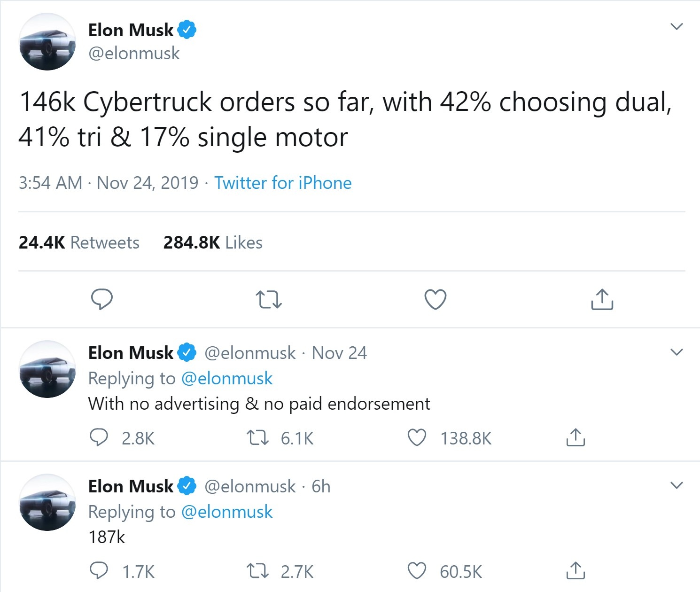The image size is (700, 592).
Task: Expand options for the '187k' reply
Action: [677, 485]
